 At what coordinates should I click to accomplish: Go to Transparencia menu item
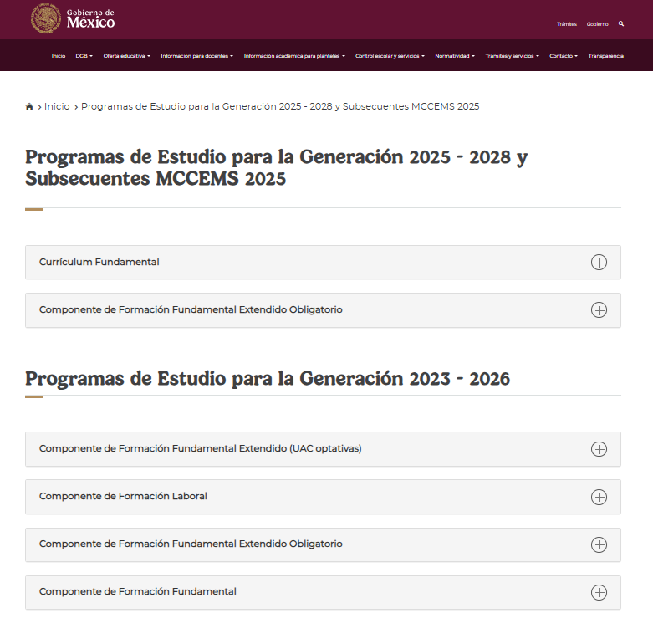tap(605, 56)
